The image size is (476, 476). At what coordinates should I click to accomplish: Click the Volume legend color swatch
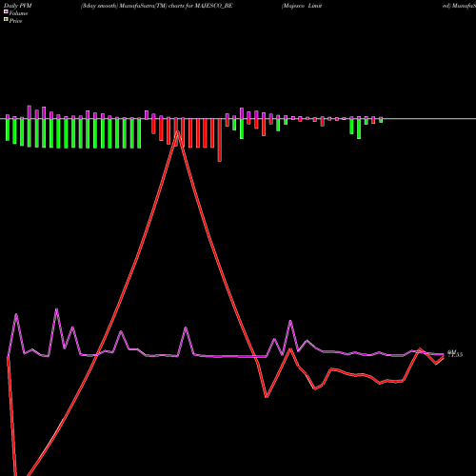(x=6, y=11)
